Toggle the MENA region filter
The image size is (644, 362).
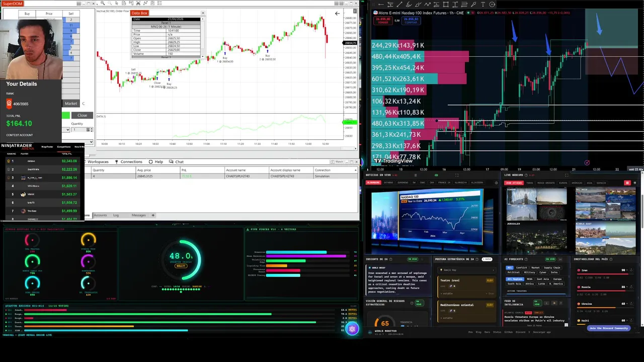pos(530,279)
